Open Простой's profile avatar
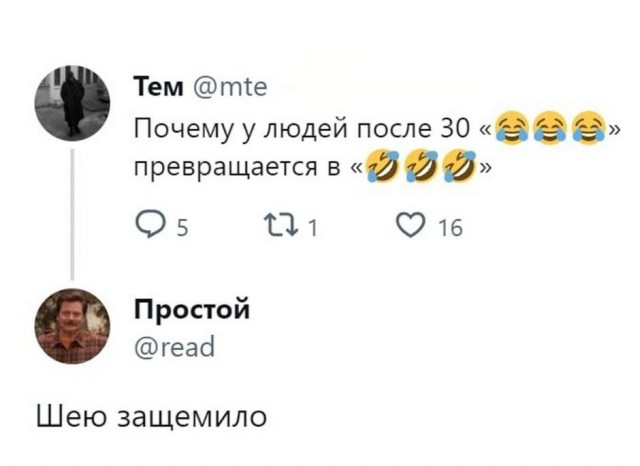Viewport: 640px width, 466px height. point(72,326)
